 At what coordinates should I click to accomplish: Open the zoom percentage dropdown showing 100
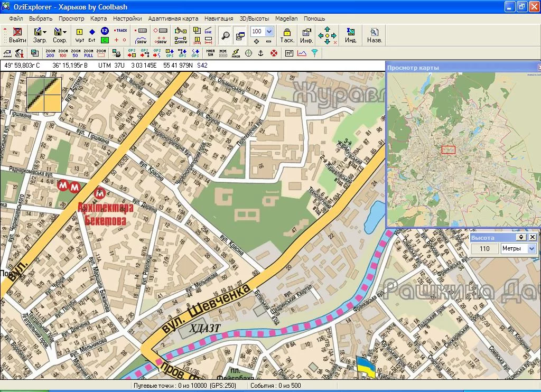[269, 32]
